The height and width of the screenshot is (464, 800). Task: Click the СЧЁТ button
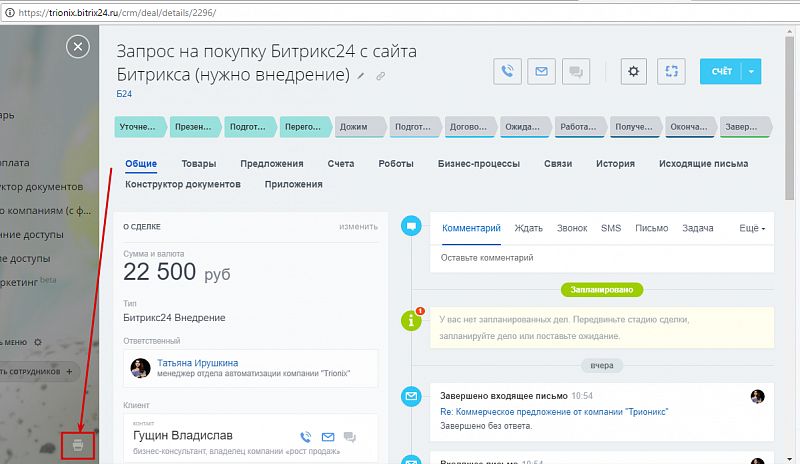coord(722,71)
